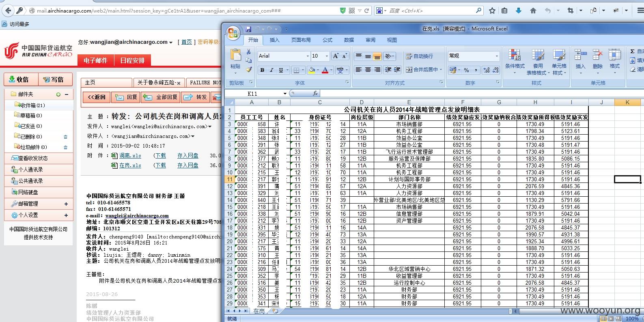Increase font size with the large A
Viewport: 644px width, 322px height.
336,56
